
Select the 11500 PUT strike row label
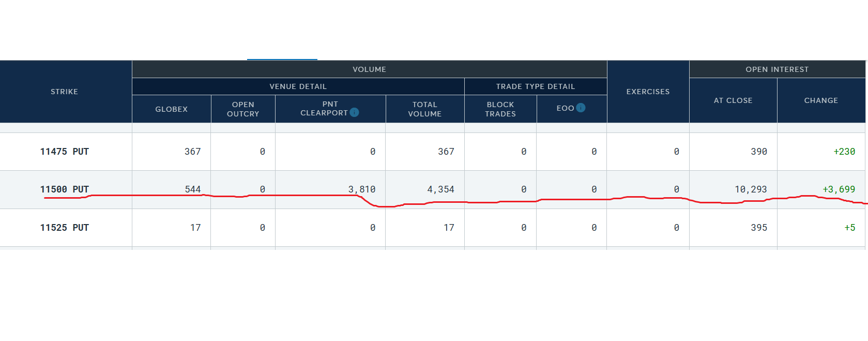click(x=65, y=189)
